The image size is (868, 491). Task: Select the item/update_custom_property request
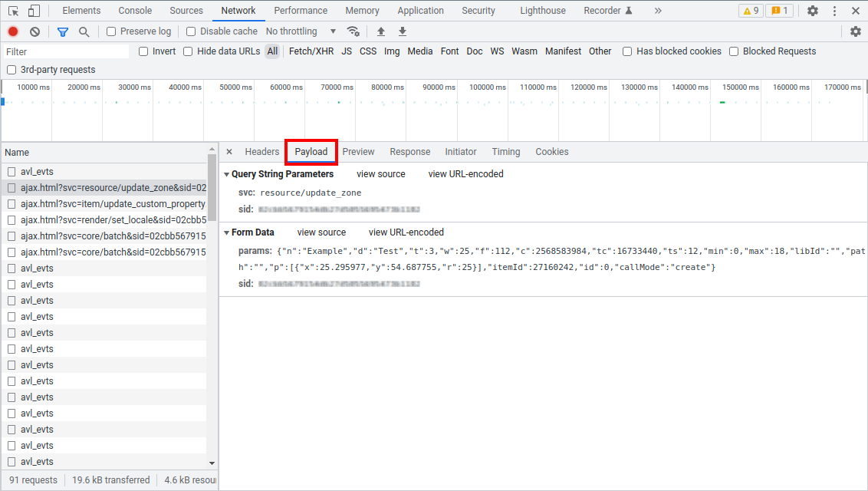coord(112,204)
